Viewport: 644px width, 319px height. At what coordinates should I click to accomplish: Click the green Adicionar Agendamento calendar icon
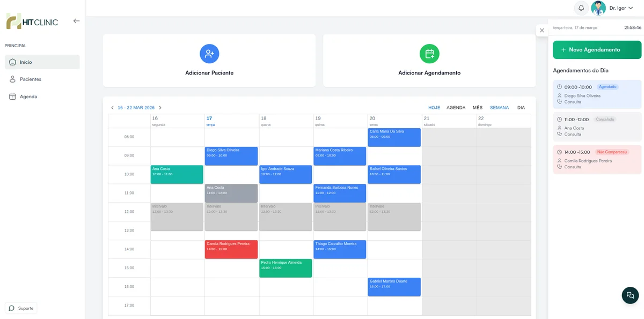tap(429, 54)
